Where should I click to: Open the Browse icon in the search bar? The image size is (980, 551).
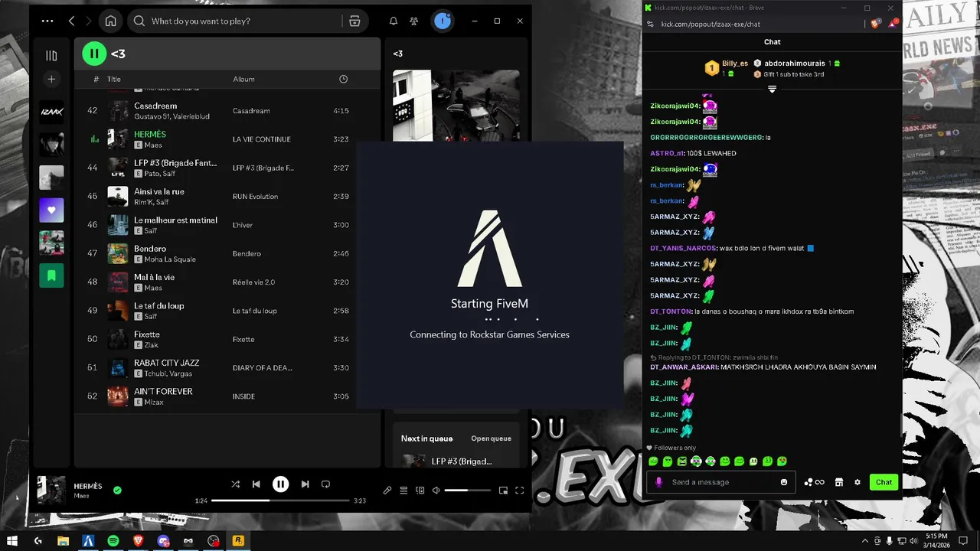coord(354,21)
